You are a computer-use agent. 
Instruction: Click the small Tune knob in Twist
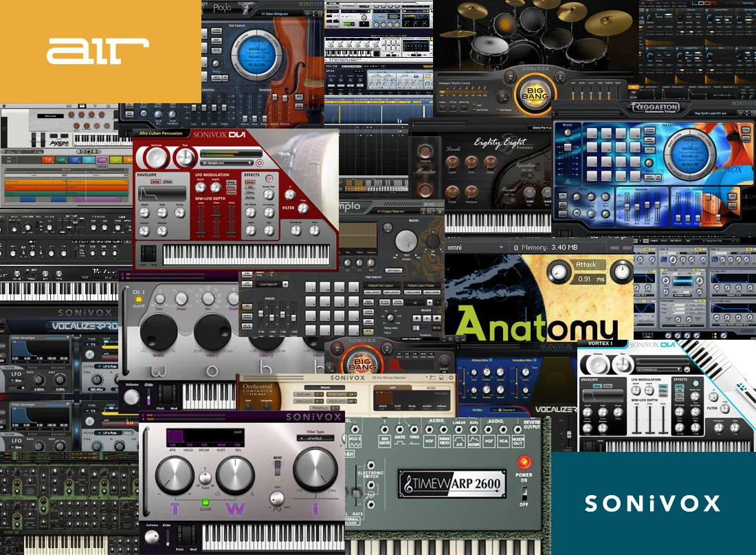[x=205, y=478]
